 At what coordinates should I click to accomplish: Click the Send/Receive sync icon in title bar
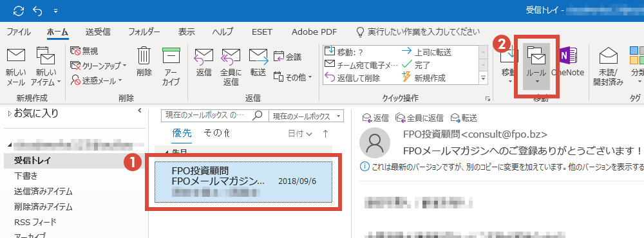(19, 11)
